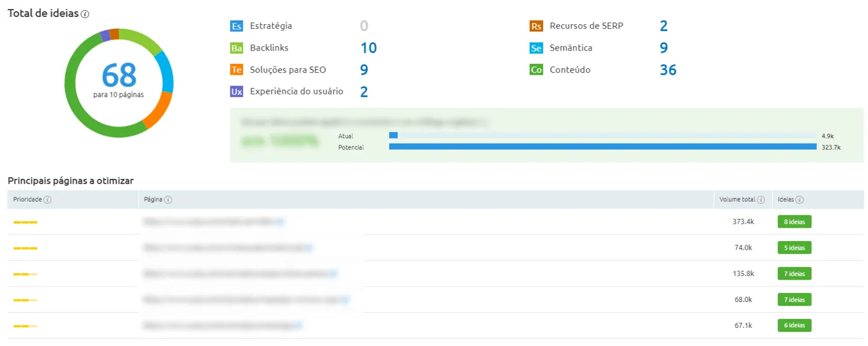Select the Conteúdo count 36
The image size is (868, 346).
coord(668,70)
